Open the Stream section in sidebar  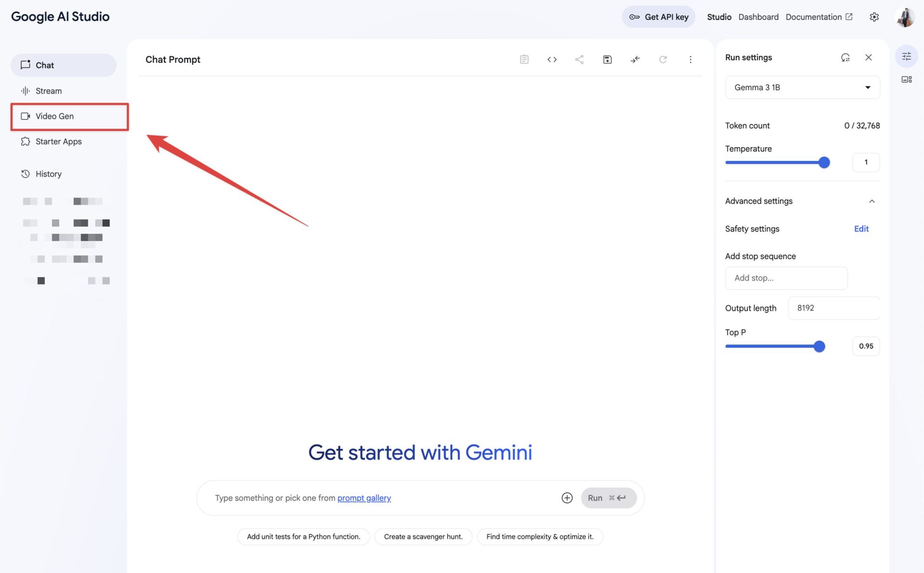click(64, 91)
